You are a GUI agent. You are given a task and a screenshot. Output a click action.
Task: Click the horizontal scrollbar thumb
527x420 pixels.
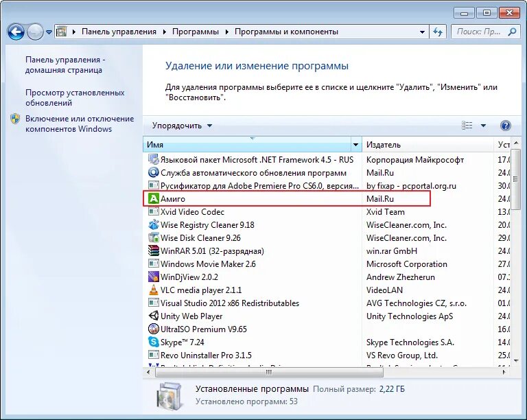tap(269, 372)
